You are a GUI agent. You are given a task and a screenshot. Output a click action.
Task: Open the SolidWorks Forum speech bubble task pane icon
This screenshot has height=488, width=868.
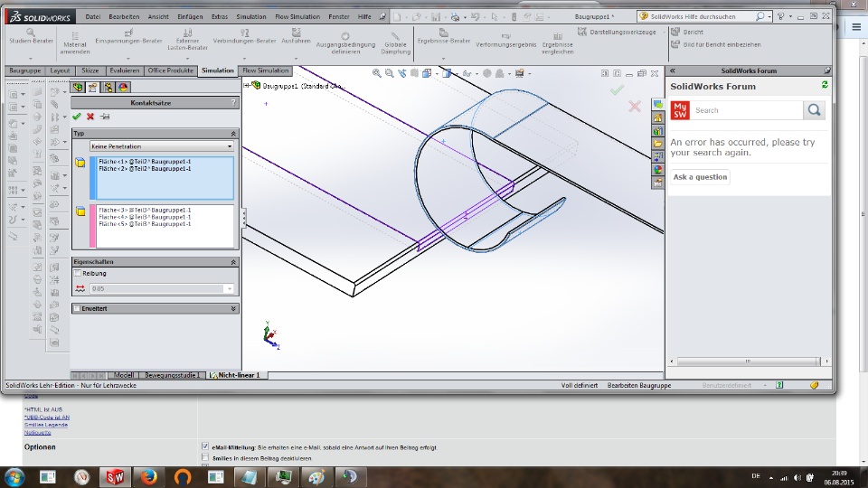(657, 104)
